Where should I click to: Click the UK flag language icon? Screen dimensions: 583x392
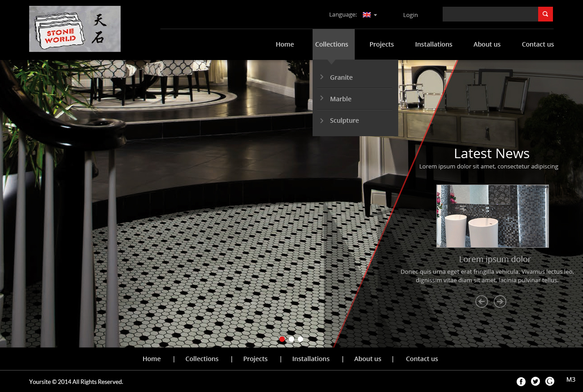[367, 14]
